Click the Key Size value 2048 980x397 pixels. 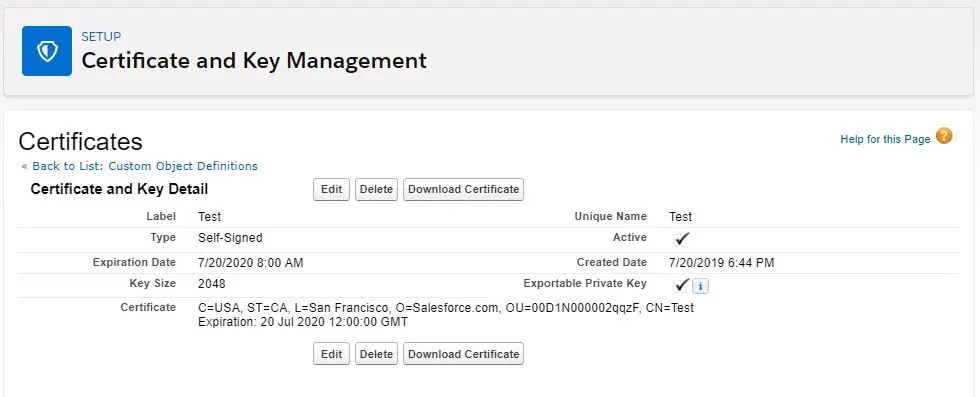[212, 284]
